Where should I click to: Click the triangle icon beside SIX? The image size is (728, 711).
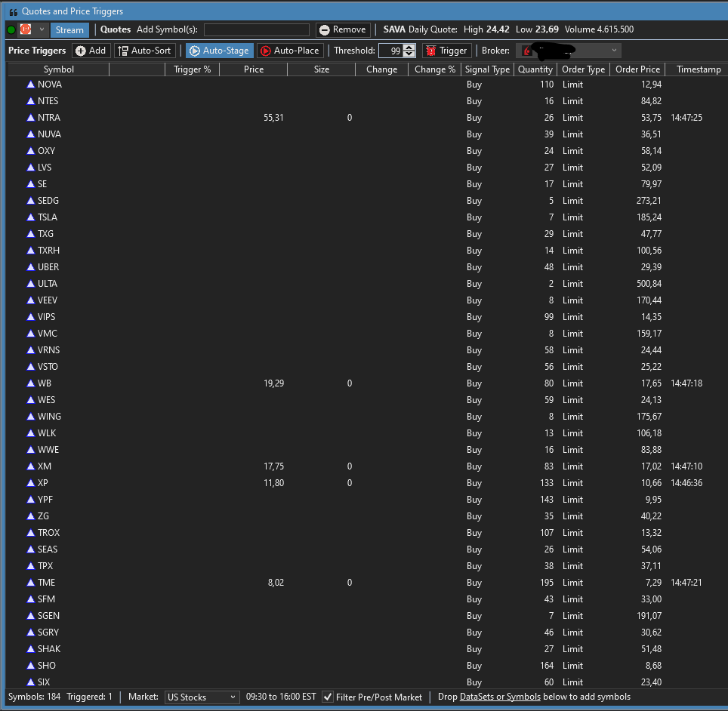point(31,682)
